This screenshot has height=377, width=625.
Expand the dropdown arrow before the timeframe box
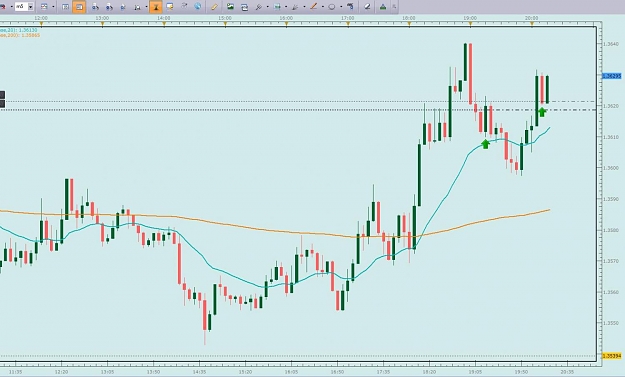[11, 7]
